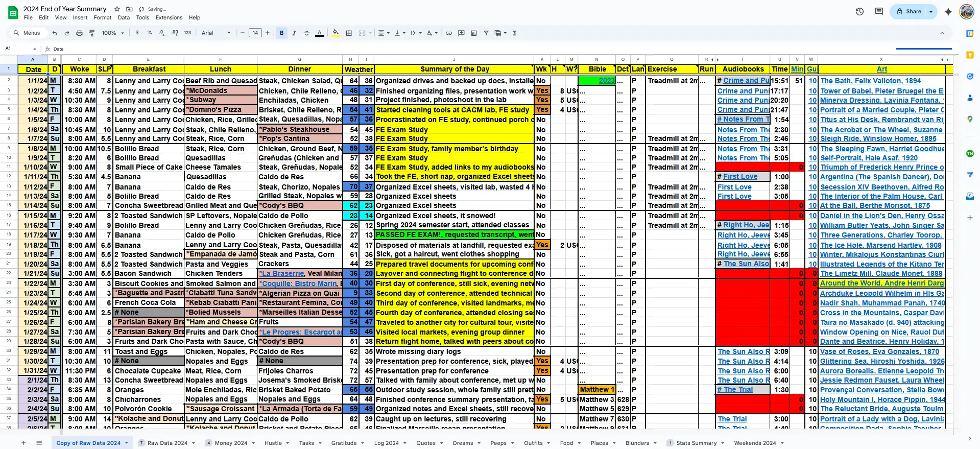This screenshot has height=449, width=980.
Task: Open Google Keep side panel icon
Action: [970, 55]
